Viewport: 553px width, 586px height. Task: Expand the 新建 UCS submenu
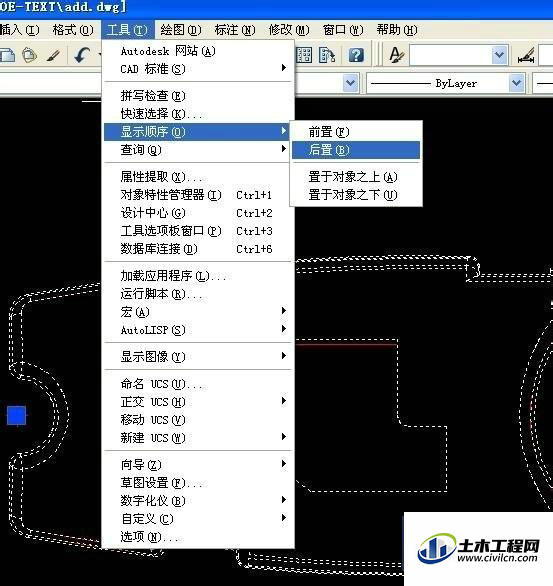(x=284, y=437)
